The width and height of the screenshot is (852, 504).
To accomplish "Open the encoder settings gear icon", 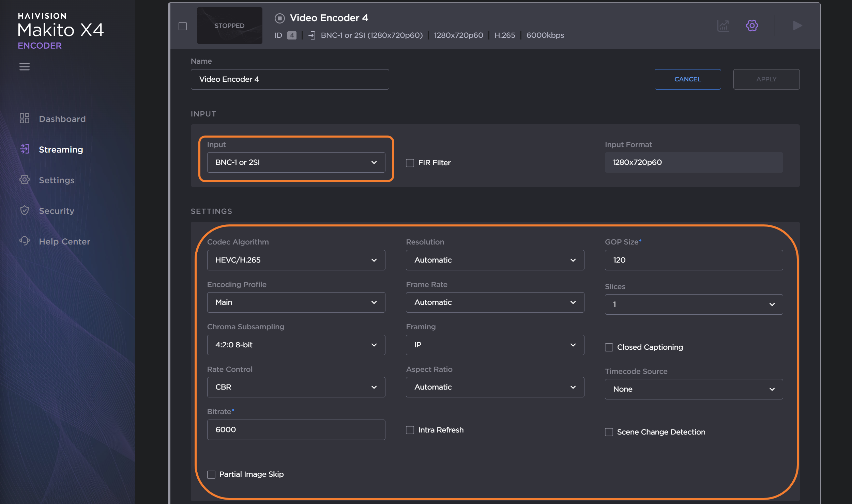I will 752,26.
